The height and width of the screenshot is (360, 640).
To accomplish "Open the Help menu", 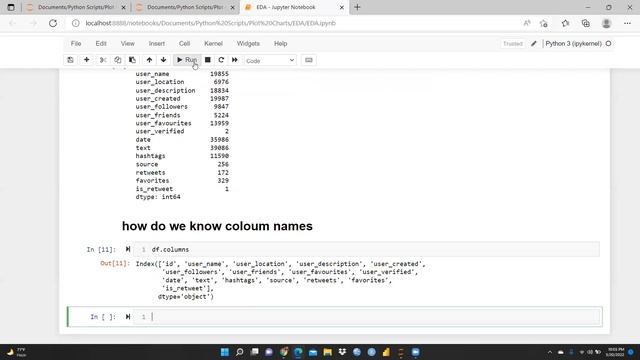I will 280,43.
